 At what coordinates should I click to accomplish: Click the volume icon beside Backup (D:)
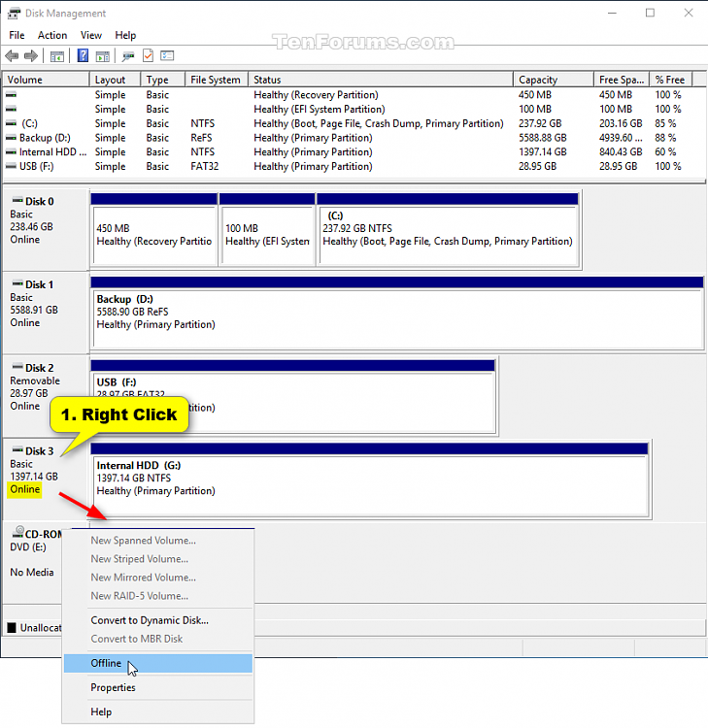pos(11,138)
